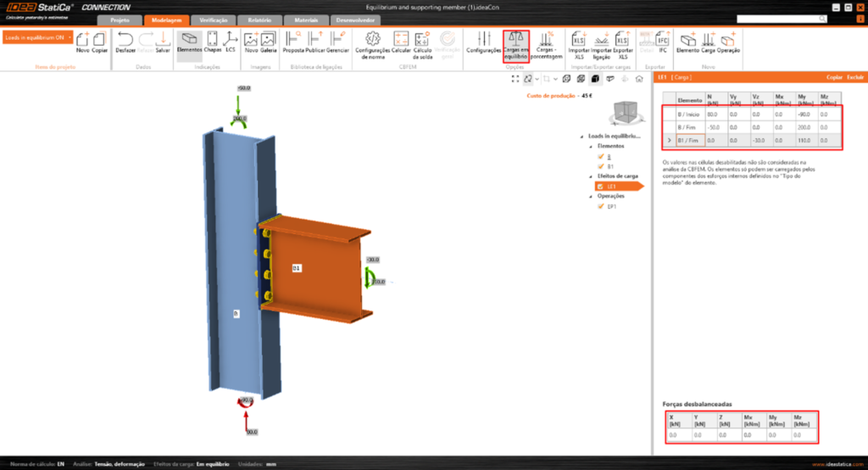Screen dimensions: 868x470
Task: Click the Calcular icon in CBFEM
Action: (x=401, y=41)
